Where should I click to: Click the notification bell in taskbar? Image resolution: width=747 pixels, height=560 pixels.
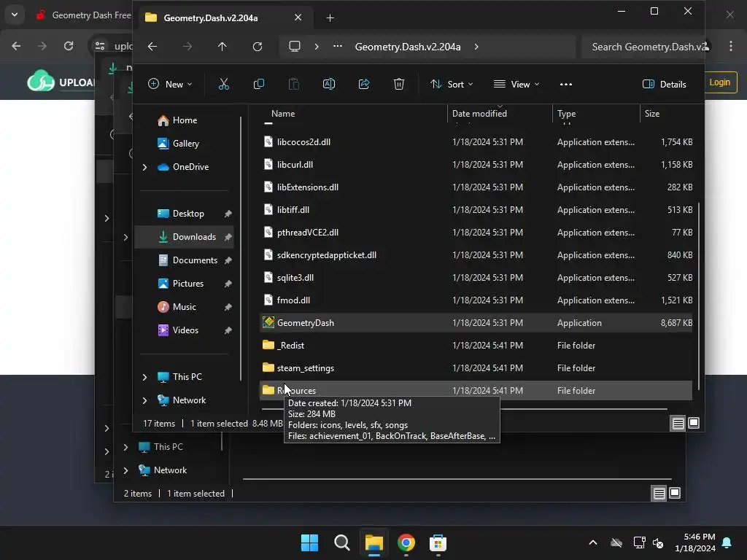click(x=727, y=542)
